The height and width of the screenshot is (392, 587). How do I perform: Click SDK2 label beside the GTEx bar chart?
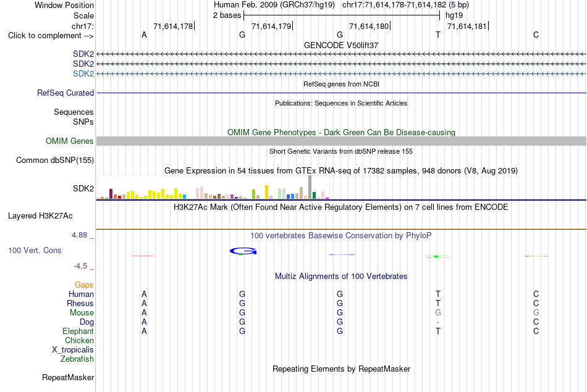tap(83, 188)
